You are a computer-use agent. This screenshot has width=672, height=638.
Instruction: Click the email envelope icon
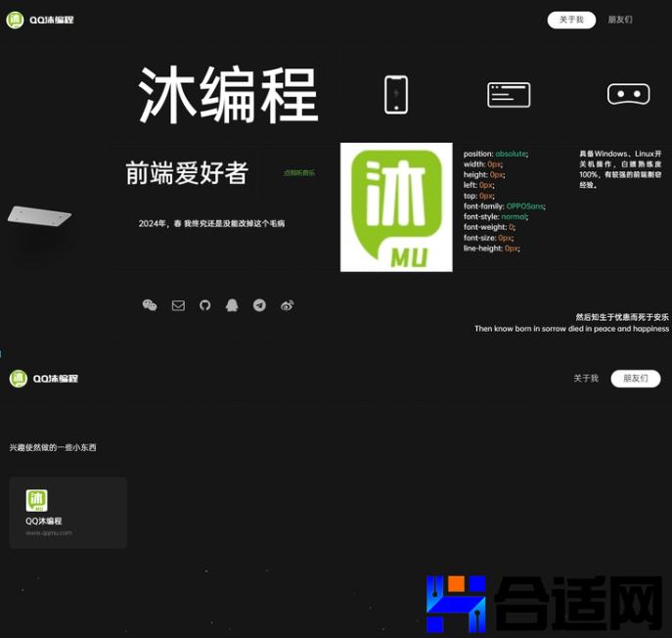[x=178, y=305]
